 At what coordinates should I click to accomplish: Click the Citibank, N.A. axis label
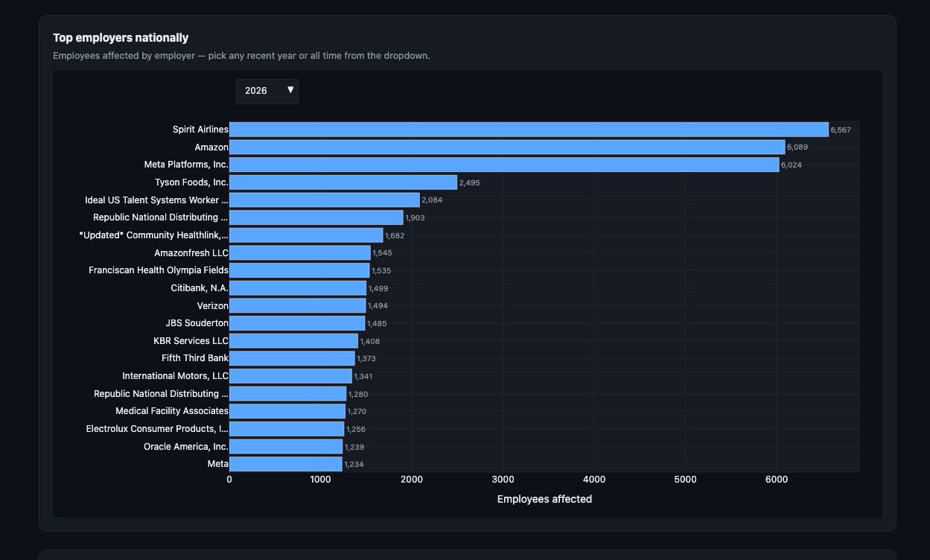tap(200, 288)
